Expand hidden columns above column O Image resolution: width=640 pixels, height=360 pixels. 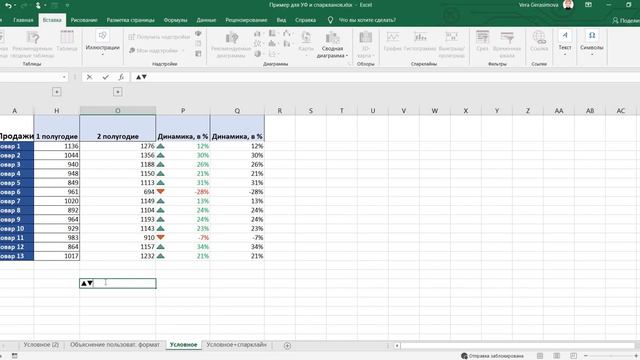click(x=118, y=92)
